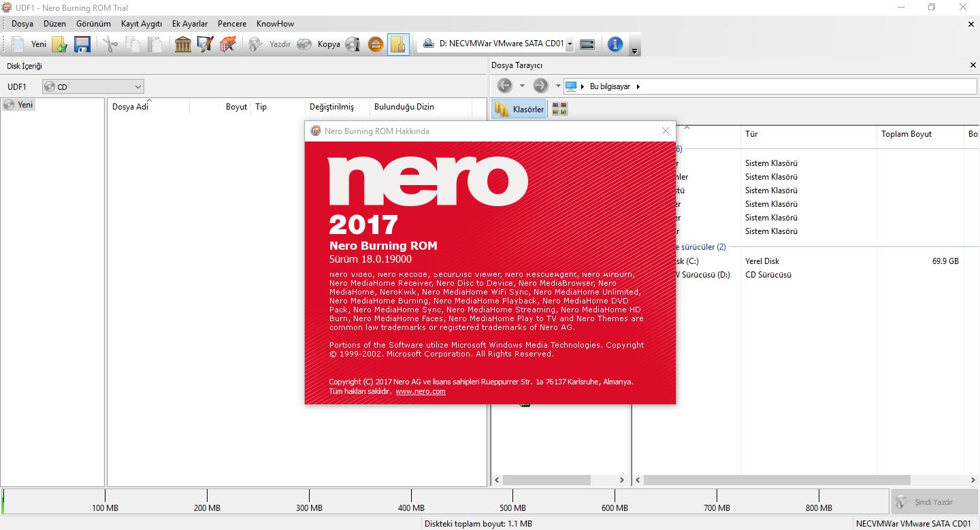980x530 pixels.
Task: Open the Kayıt Aygıtı menu
Action: [x=142, y=24]
